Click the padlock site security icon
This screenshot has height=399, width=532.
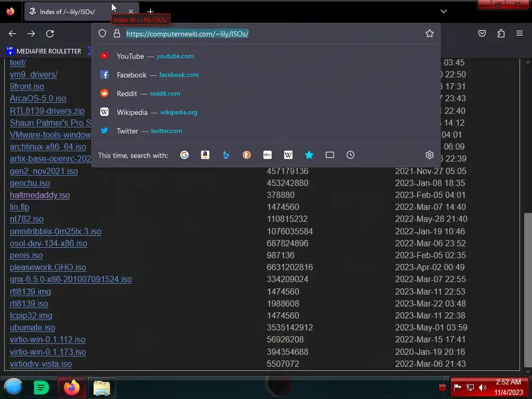point(117,33)
